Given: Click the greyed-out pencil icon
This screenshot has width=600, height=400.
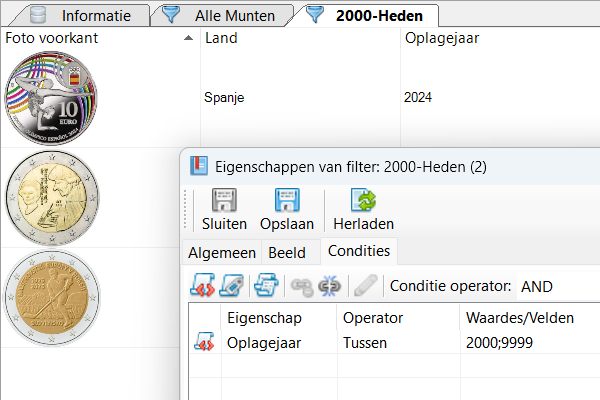Looking at the screenshot, I should (x=365, y=286).
